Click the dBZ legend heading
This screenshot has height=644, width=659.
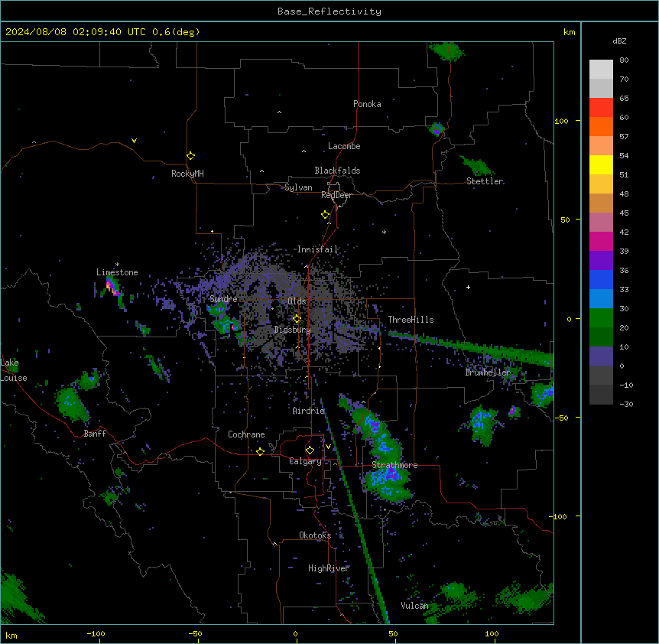pos(619,41)
